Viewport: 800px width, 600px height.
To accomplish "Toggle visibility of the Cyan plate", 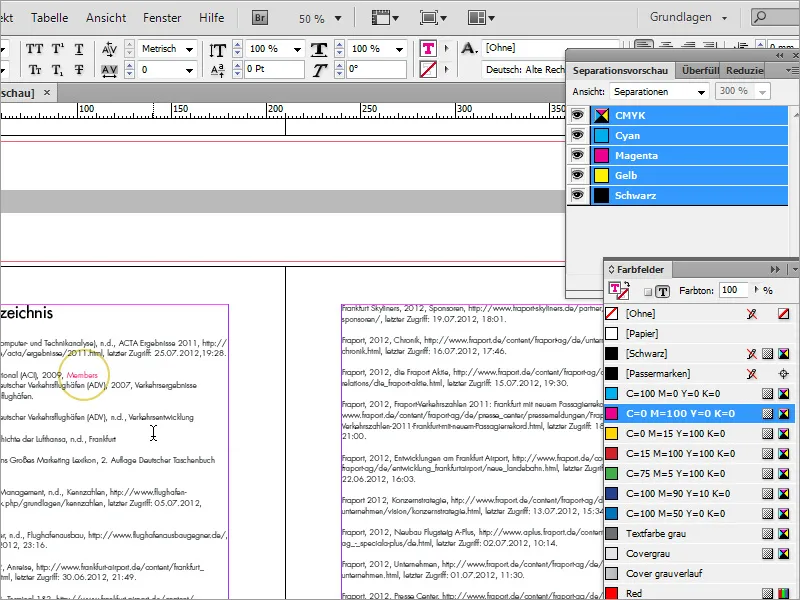I will pyautogui.click(x=578, y=135).
